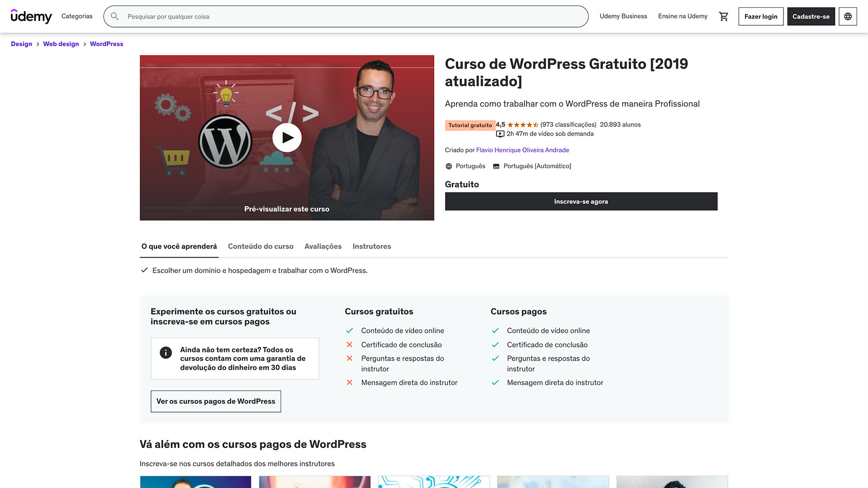Switch to Conteúdo do curso tab
The width and height of the screenshot is (868, 488).
tap(260, 246)
